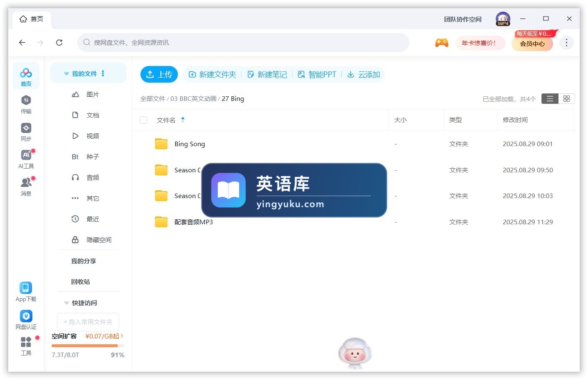The width and height of the screenshot is (588, 380).
Task: Click the user avatar with SVIP4 badge
Action: point(503,19)
